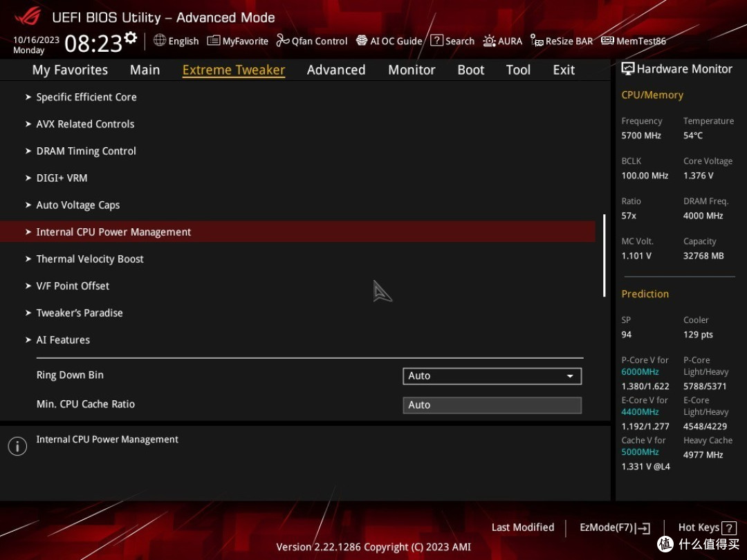Click the 5700 MHz frequency value
The height and width of the screenshot is (560, 747).
point(641,136)
